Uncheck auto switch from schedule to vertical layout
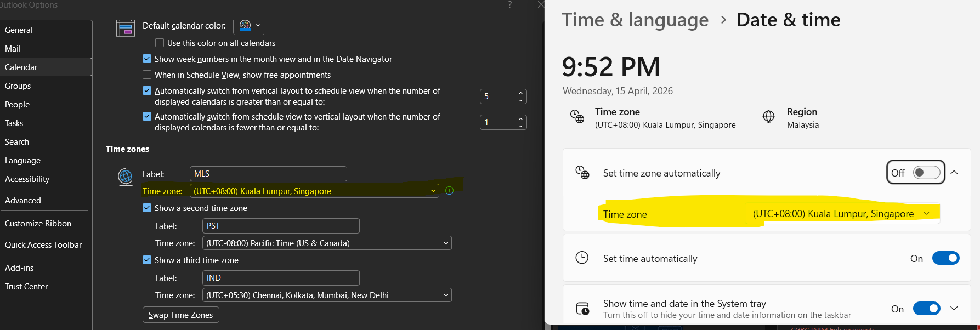Viewport: 980px width, 330px height. pos(147,116)
